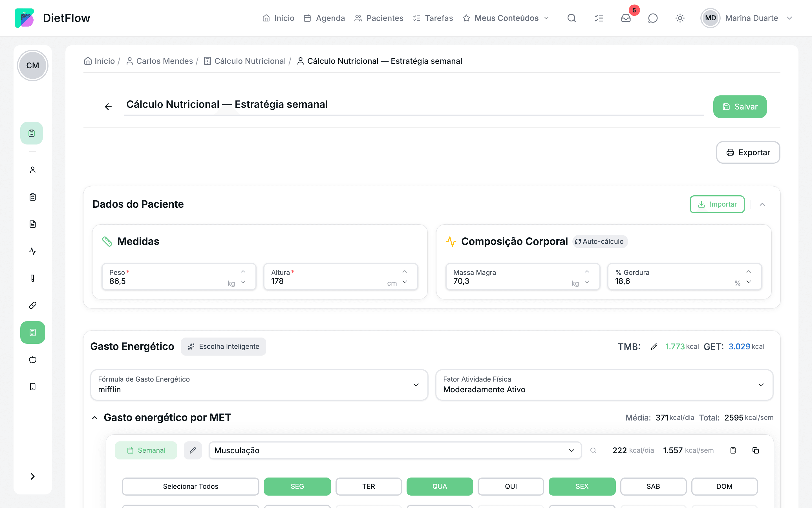812x508 pixels.
Task: Open the checklist icon in top bar
Action: click(x=599, y=18)
